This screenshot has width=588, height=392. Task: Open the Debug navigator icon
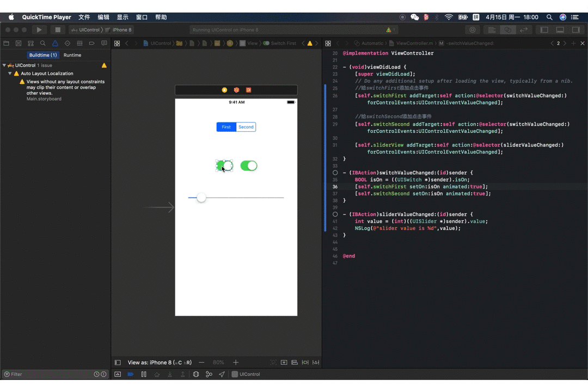pos(79,44)
